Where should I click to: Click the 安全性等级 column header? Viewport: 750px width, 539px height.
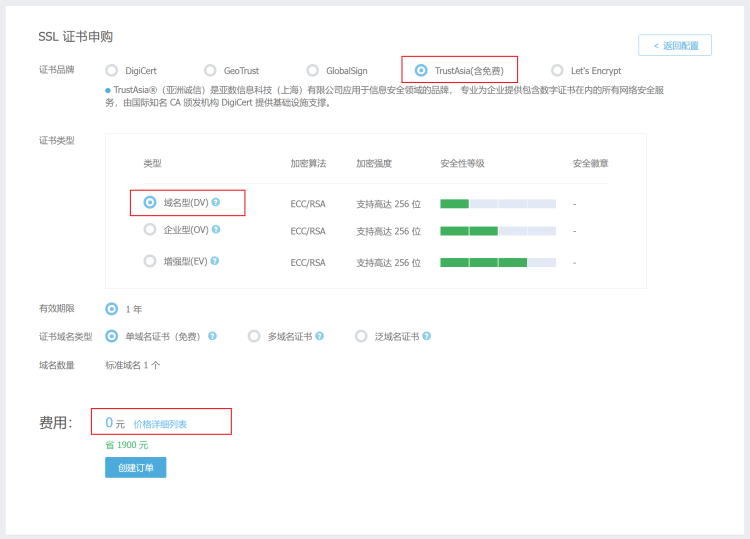click(x=462, y=164)
